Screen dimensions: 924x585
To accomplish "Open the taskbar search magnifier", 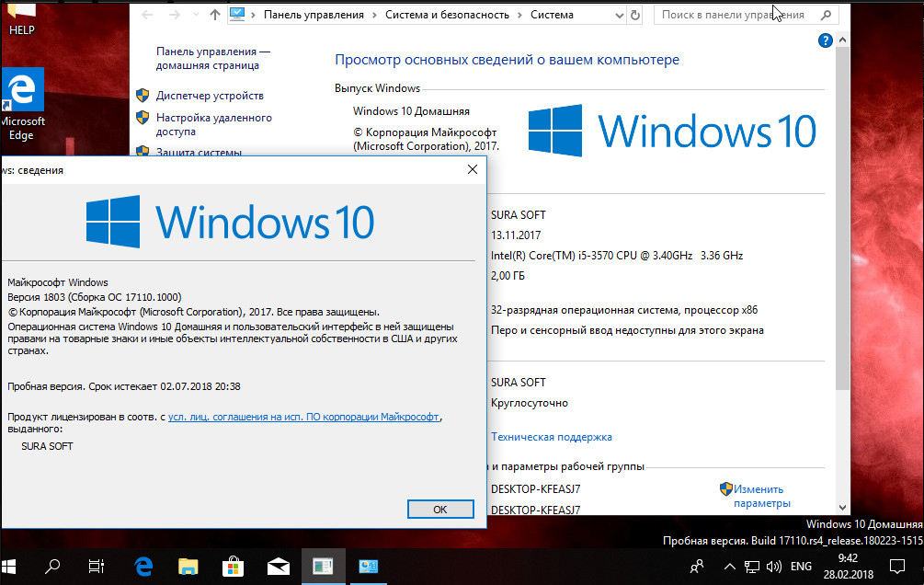I will click(x=52, y=567).
